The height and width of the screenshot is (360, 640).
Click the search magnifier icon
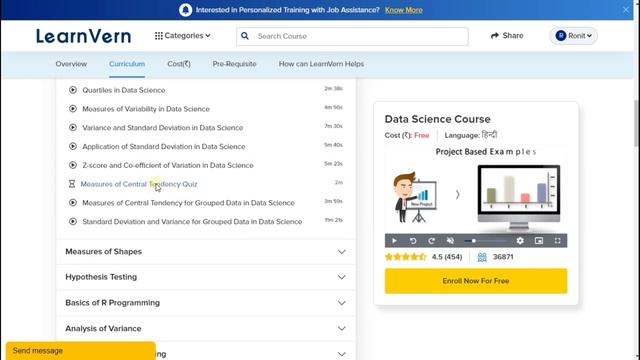tap(245, 36)
